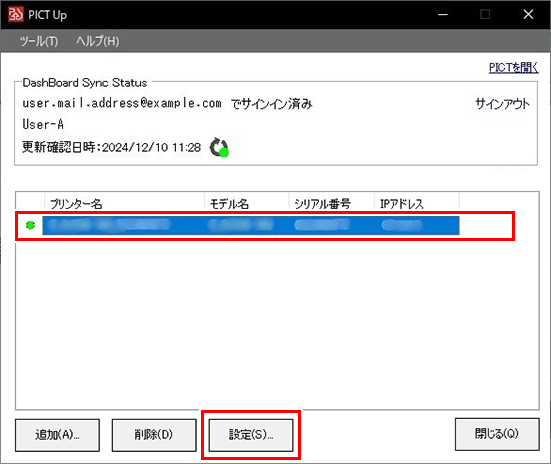
Task: Select the highlighted printer row in the list
Action: point(251,226)
